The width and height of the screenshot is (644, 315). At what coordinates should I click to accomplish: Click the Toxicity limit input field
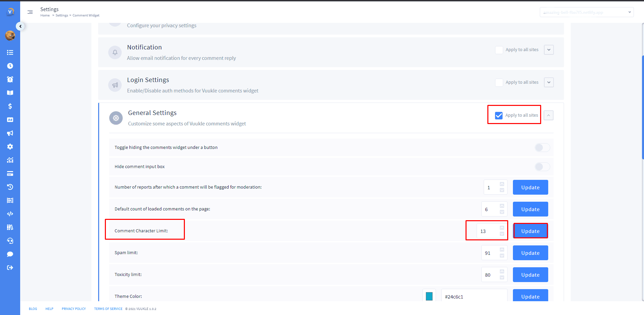pos(494,275)
